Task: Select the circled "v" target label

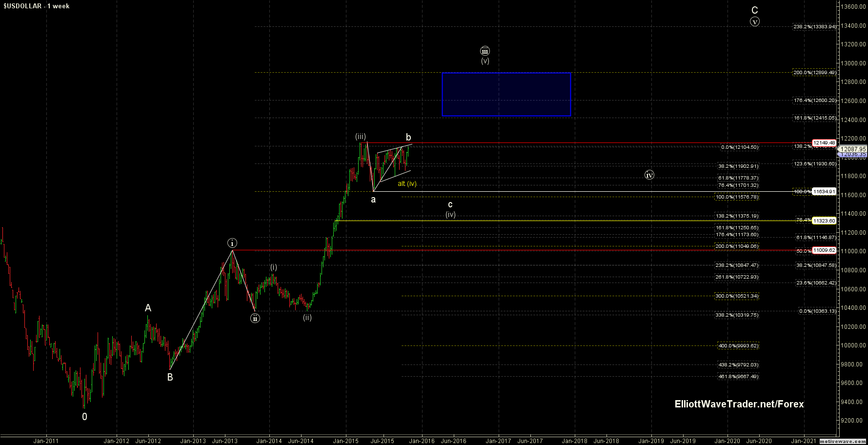Action: (x=755, y=21)
